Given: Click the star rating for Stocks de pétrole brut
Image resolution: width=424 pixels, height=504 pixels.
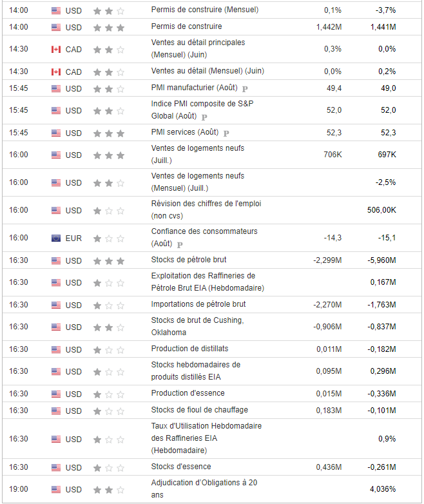Looking at the screenshot, I should coord(108,261).
